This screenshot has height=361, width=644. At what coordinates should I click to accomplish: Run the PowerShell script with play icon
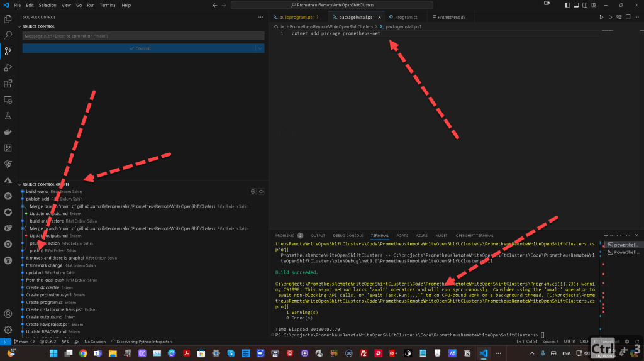(x=601, y=17)
